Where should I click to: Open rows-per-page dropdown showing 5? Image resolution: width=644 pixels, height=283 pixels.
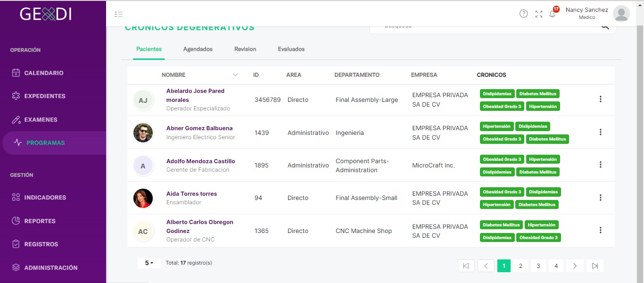pos(149,263)
